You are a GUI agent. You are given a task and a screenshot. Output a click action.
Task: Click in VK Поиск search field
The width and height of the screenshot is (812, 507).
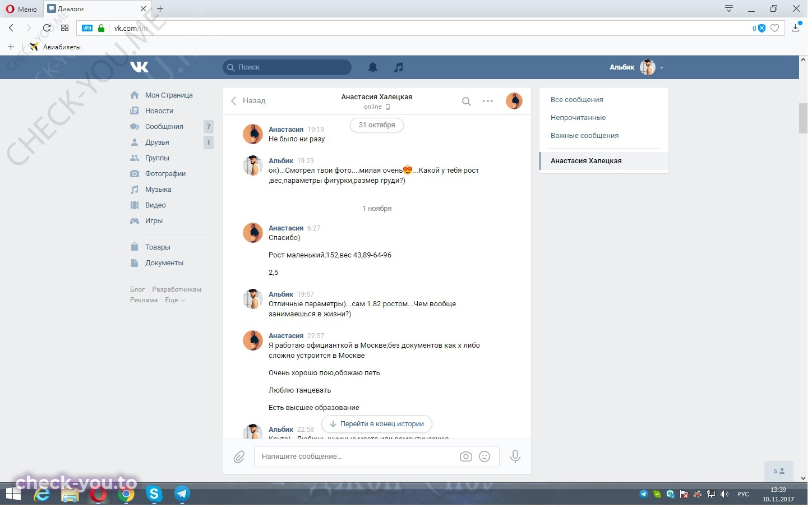(x=287, y=67)
